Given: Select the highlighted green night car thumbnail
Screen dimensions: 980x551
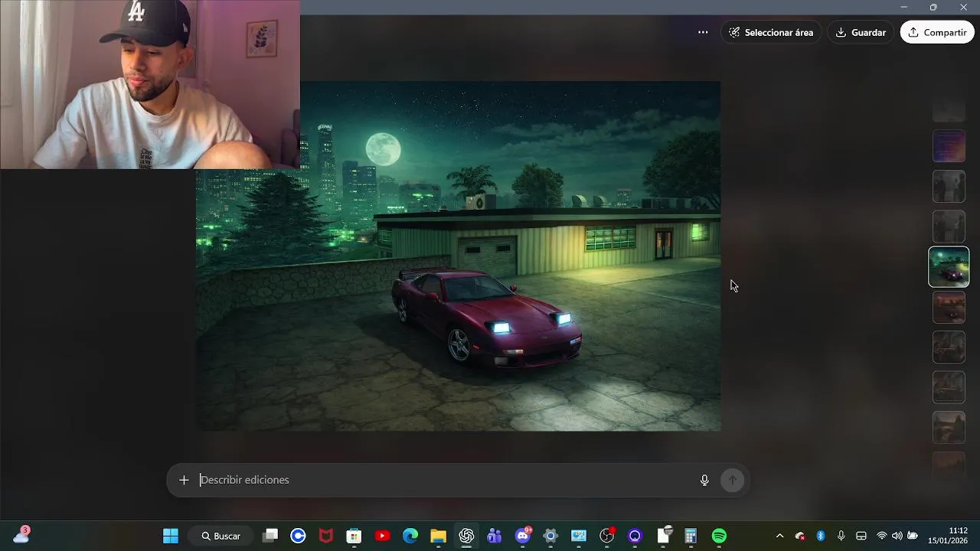Looking at the screenshot, I should [x=949, y=266].
